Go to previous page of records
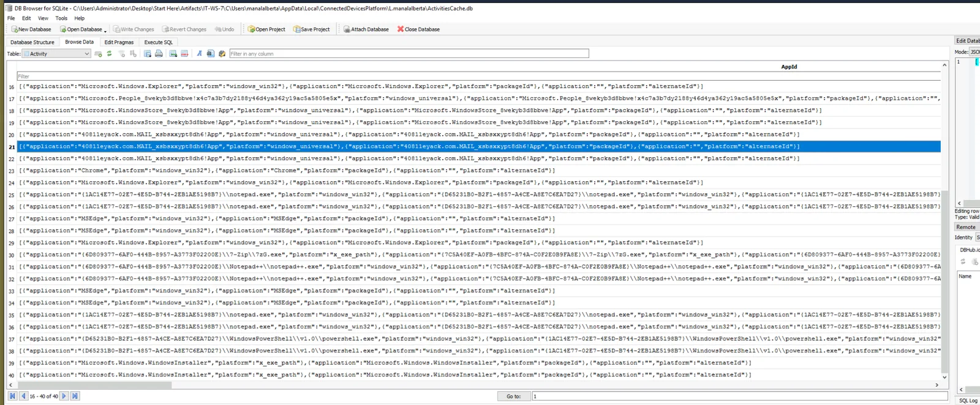 (x=24, y=396)
